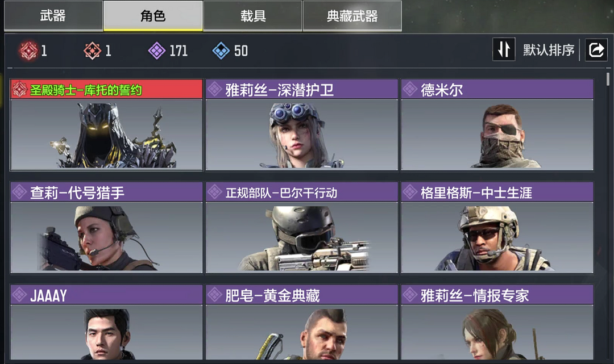
Task: Select the 圣殿骑士-库托的誓约 character card
Action: click(x=106, y=125)
